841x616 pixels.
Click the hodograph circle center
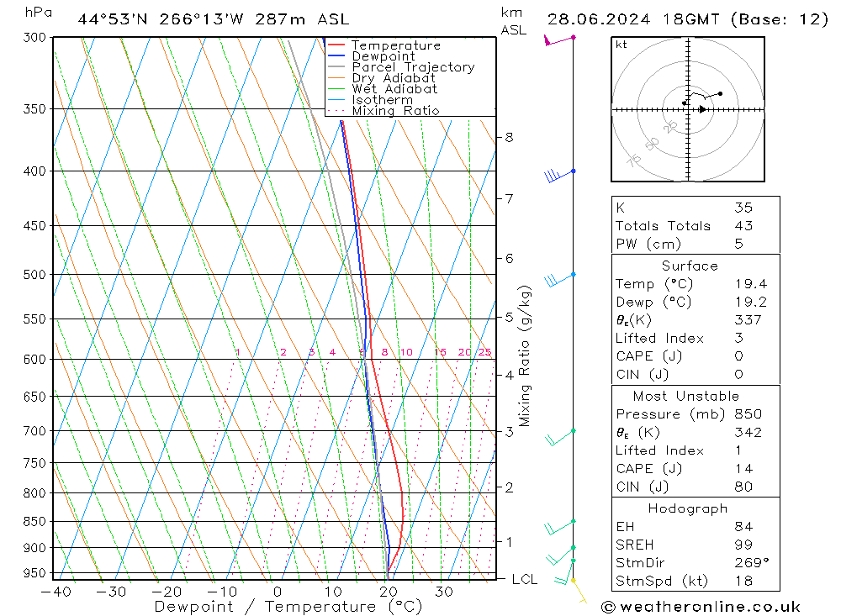pyautogui.click(x=688, y=109)
